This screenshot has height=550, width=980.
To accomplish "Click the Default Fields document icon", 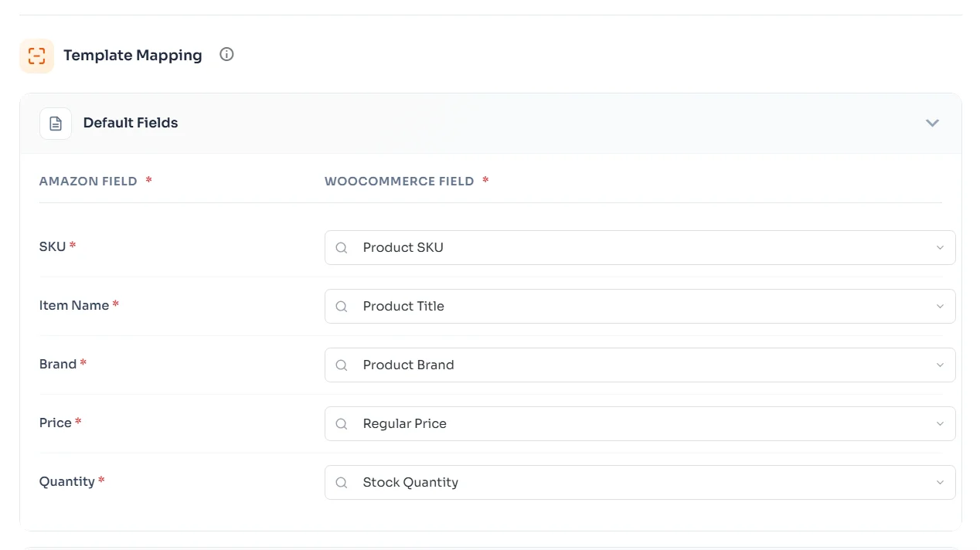I will (55, 123).
